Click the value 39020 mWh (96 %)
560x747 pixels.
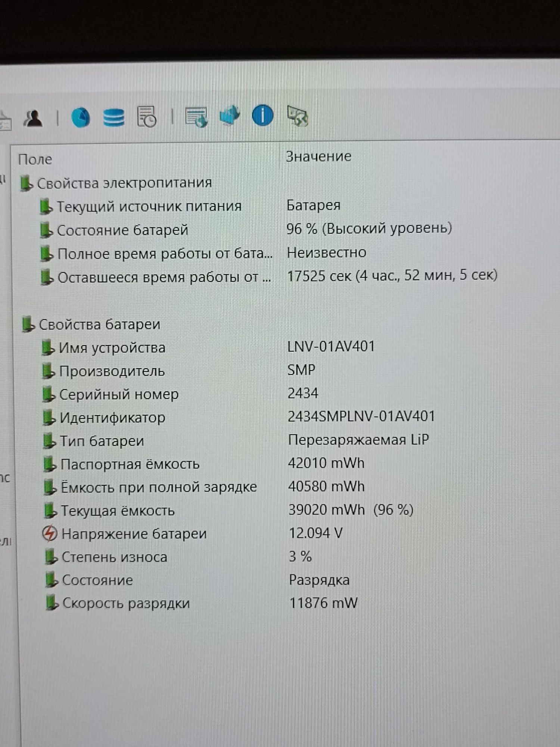351,510
